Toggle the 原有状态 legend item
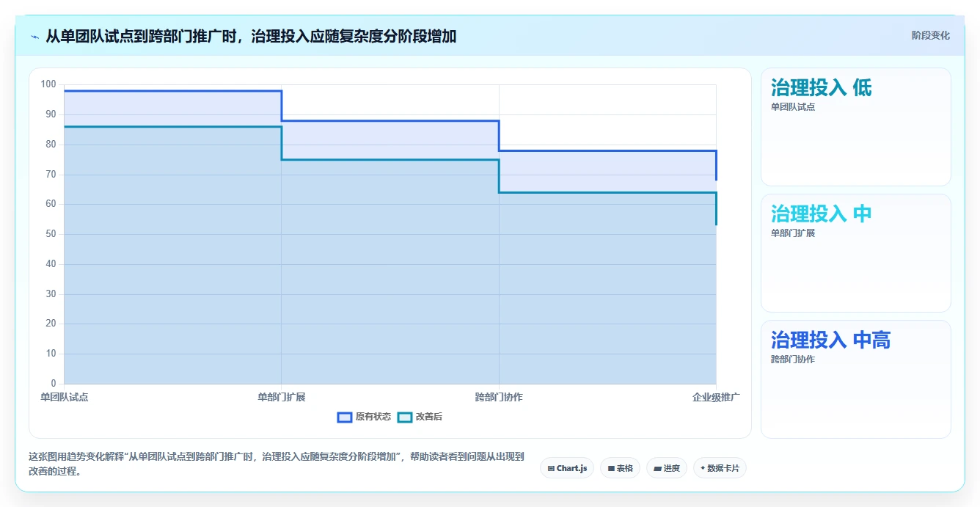Viewport: 980px width, 507px height. (364, 417)
